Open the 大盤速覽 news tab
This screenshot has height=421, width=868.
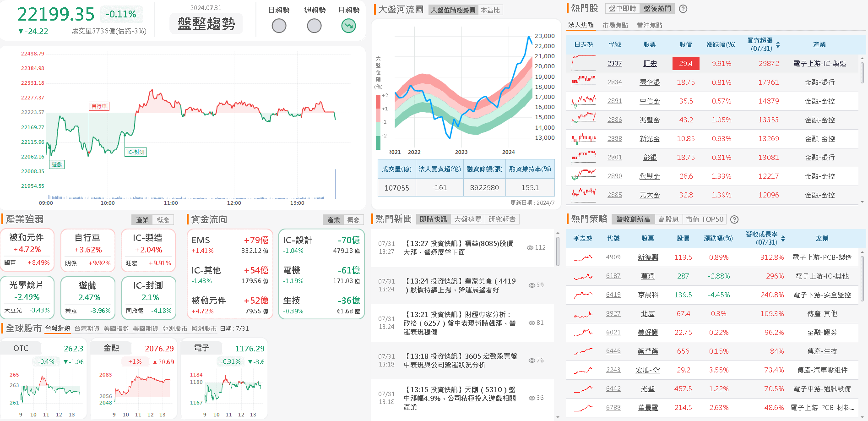point(468,219)
